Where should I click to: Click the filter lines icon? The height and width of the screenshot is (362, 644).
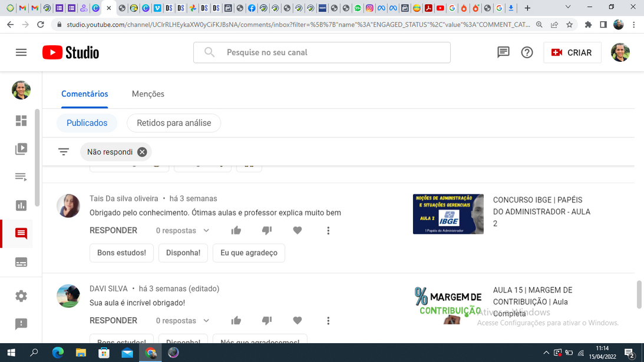[x=64, y=152]
